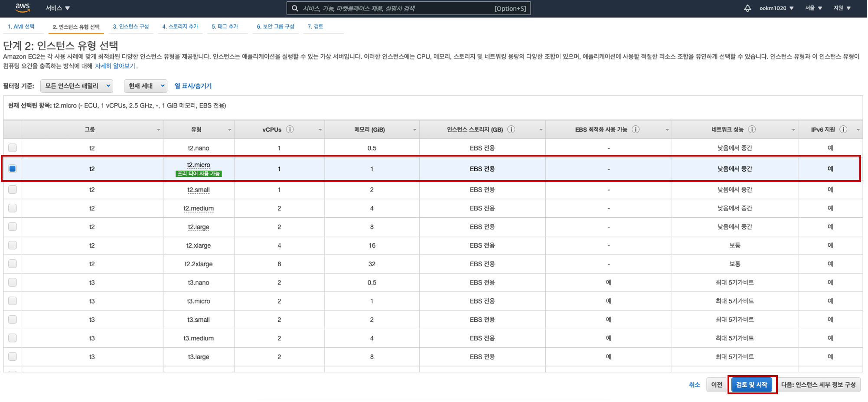
Task: Click the search magnifier icon
Action: [x=295, y=8]
